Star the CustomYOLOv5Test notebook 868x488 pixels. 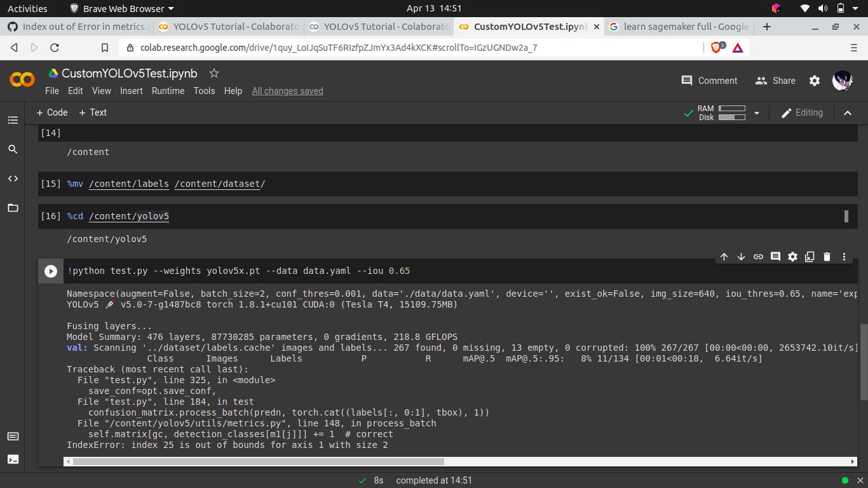[214, 73]
